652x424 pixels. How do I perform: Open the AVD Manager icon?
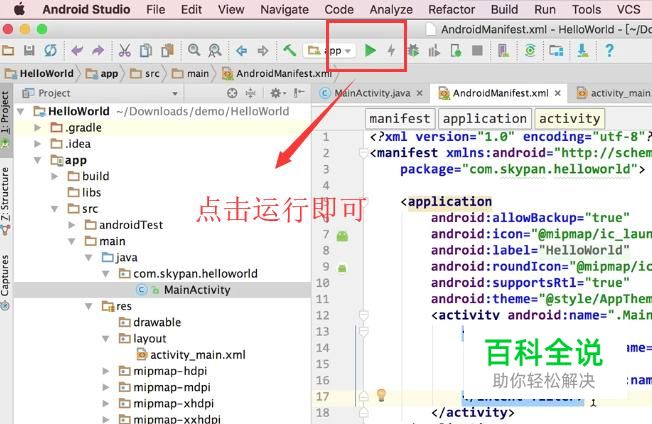click(503, 51)
